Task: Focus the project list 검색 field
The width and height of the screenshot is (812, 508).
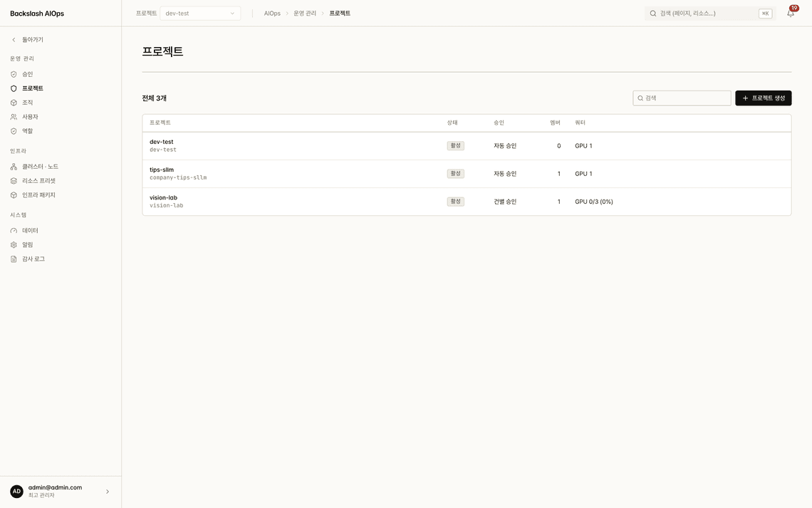Action: [682, 98]
